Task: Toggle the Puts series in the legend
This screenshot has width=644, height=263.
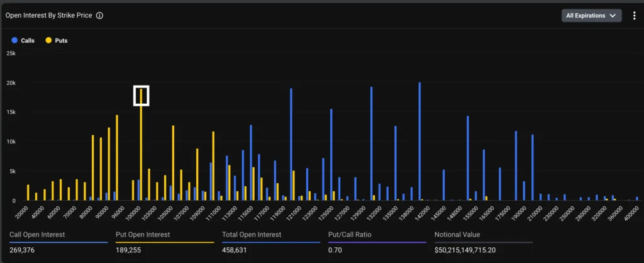Action: pyautogui.click(x=60, y=40)
